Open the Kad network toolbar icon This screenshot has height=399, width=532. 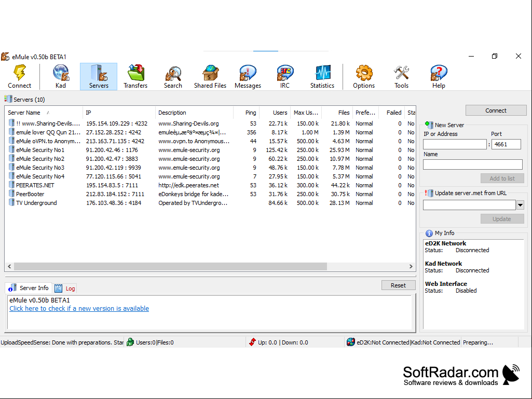pyautogui.click(x=61, y=76)
